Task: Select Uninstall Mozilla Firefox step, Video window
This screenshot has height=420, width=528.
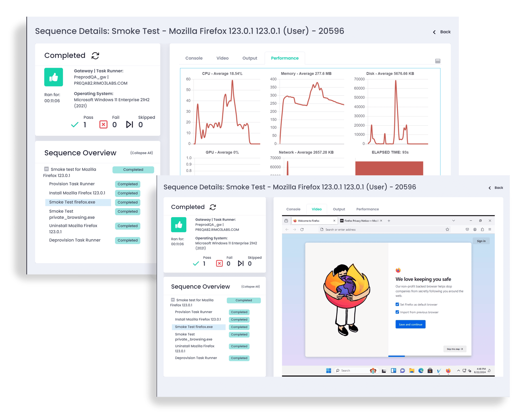Action: point(195,349)
